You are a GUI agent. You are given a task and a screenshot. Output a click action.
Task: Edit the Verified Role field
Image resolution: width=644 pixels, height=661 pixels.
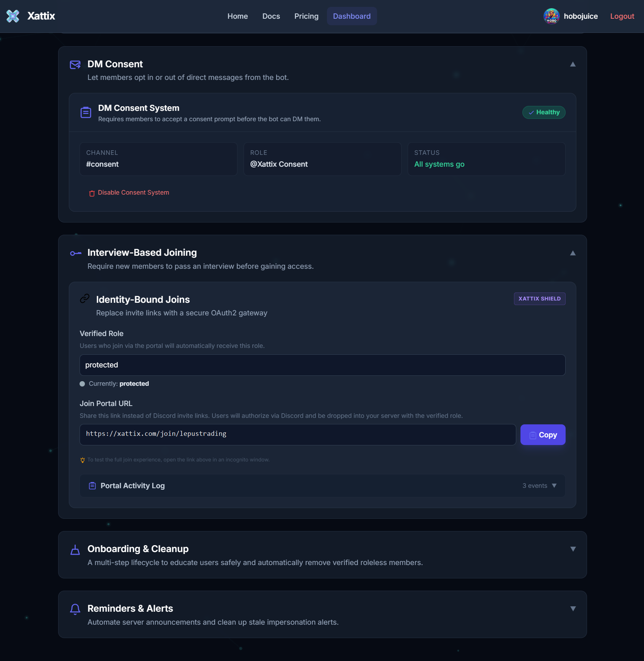click(x=322, y=365)
